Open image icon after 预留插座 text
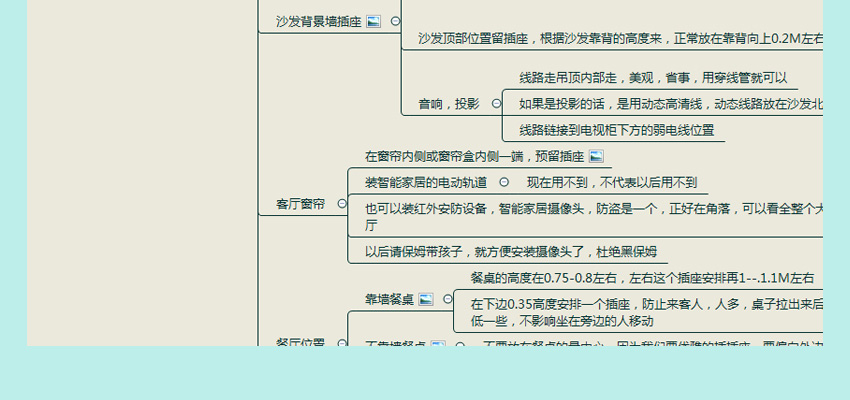This screenshot has width=850, height=400. point(596,156)
